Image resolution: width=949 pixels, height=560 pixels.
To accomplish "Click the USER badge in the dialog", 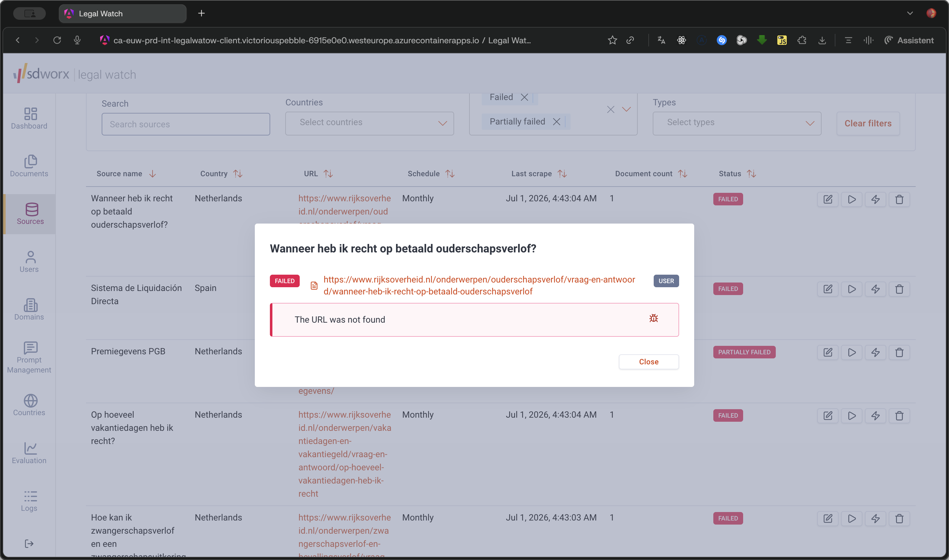I will coord(666,281).
